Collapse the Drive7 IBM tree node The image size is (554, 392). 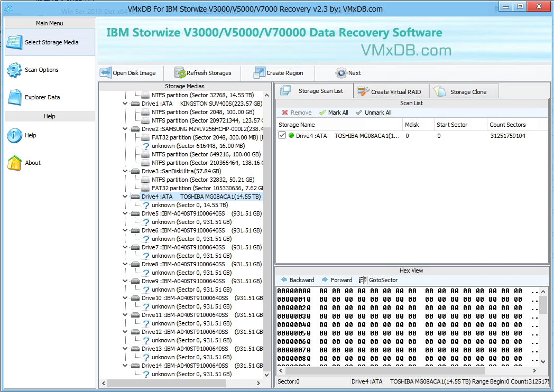[125, 247]
